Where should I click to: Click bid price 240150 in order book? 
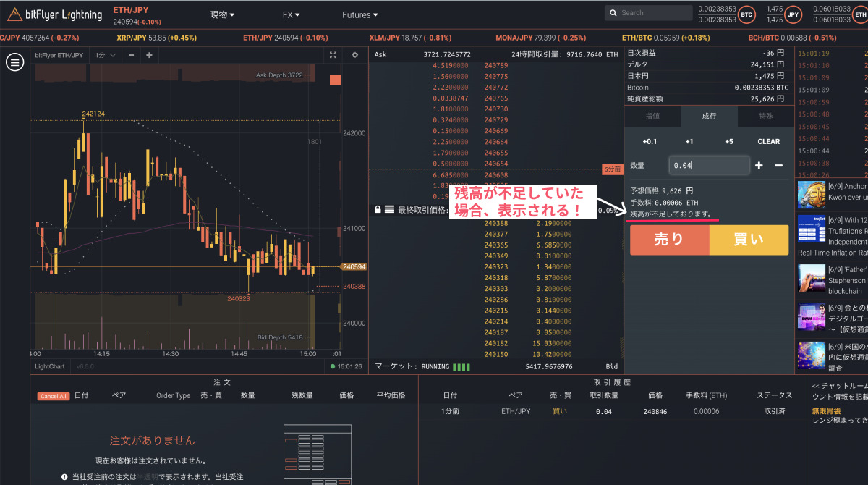(x=496, y=354)
